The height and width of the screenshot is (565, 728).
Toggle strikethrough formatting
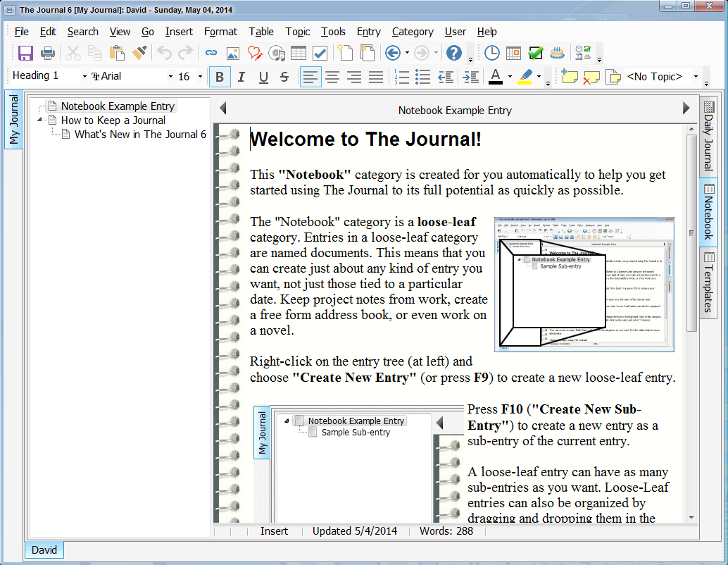click(x=284, y=77)
